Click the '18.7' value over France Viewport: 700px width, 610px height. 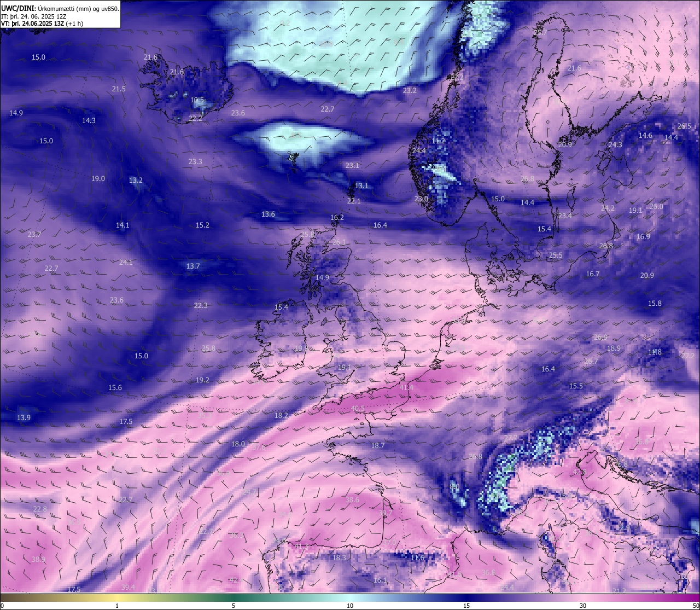point(378,445)
